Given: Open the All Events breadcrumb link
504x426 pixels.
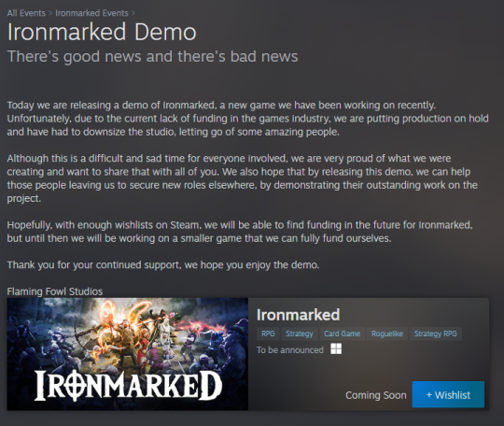Looking at the screenshot, I should (x=26, y=13).
